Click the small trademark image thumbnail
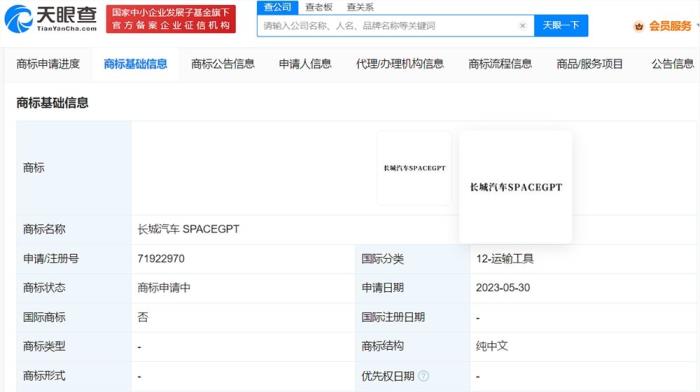This screenshot has width=700, height=392. tap(414, 168)
